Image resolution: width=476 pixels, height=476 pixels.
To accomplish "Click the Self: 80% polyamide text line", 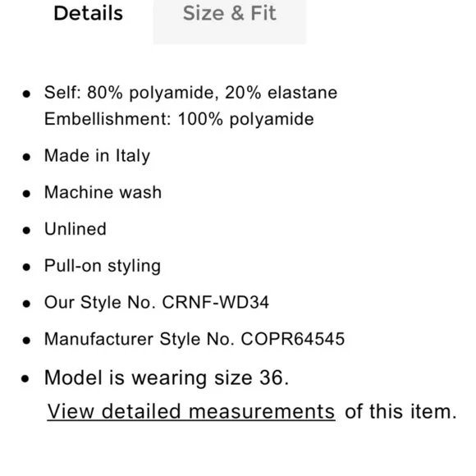I will [190, 93].
